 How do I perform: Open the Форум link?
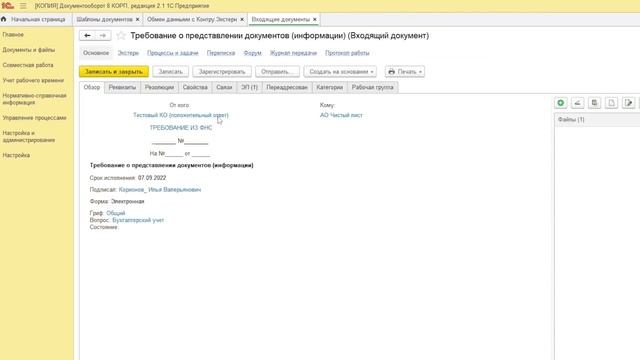pyautogui.click(x=252, y=53)
